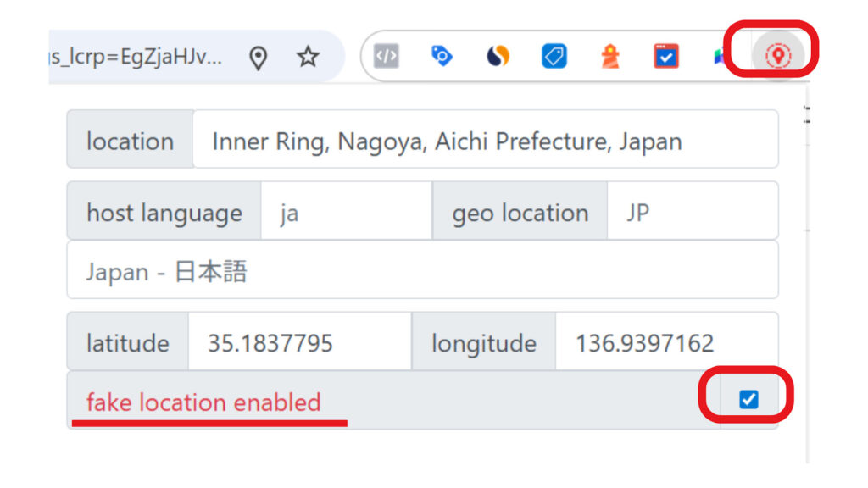
Task: Click the gray code brackets extension icon
Action: (387, 57)
